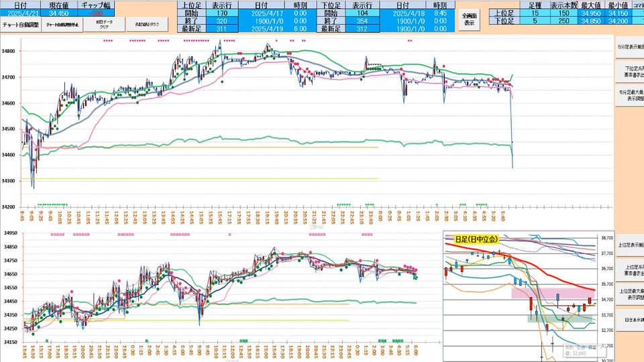The height and width of the screenshot is (362, 644).
Task: Select the date cell 2025/4/21
Action: click(20, 13)
